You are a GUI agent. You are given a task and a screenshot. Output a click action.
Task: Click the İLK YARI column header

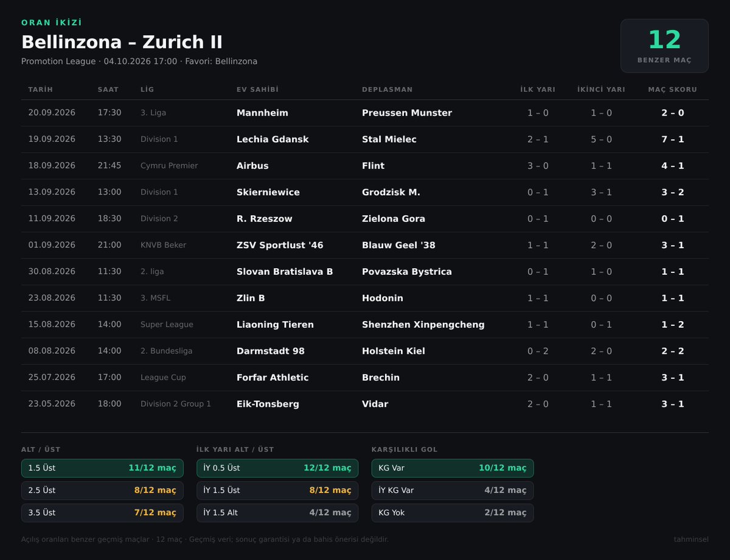pos(538,89)
